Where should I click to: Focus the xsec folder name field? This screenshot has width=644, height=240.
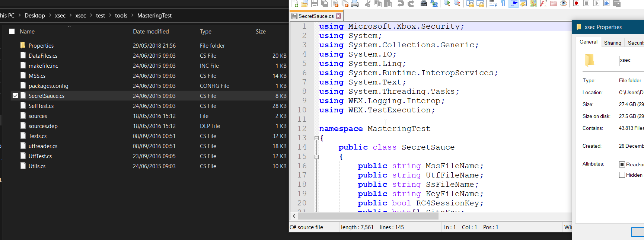click(631, 61)
